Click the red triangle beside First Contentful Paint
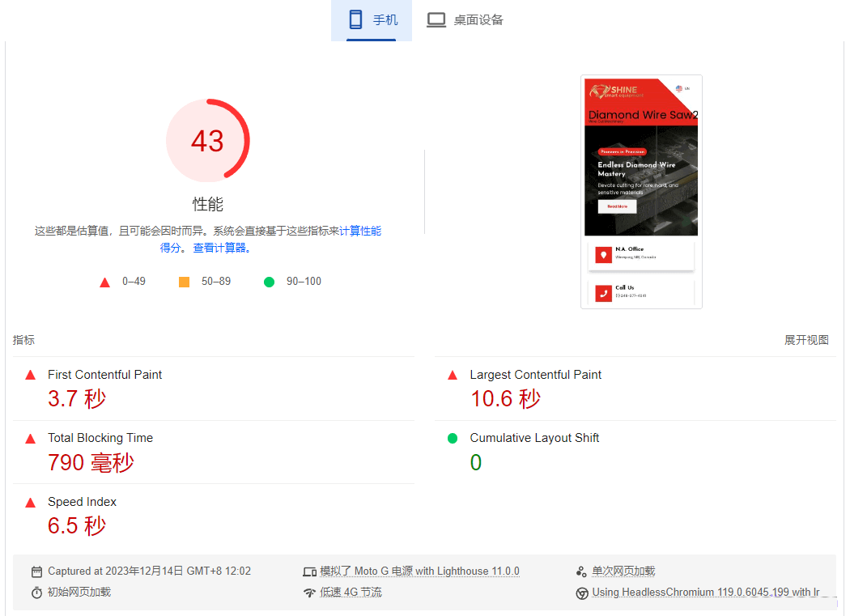This screenshot has height=616, width=850. [31, 376]
